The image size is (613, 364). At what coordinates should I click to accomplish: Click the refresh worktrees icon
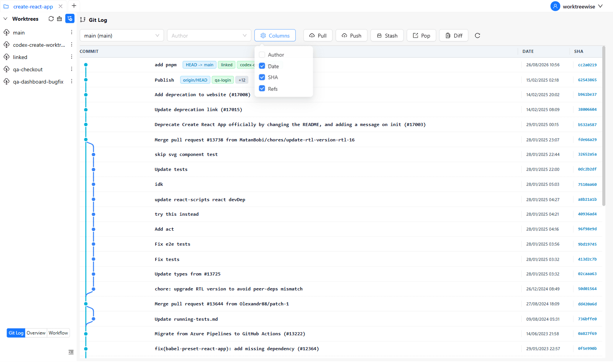[x=51, y=19]
